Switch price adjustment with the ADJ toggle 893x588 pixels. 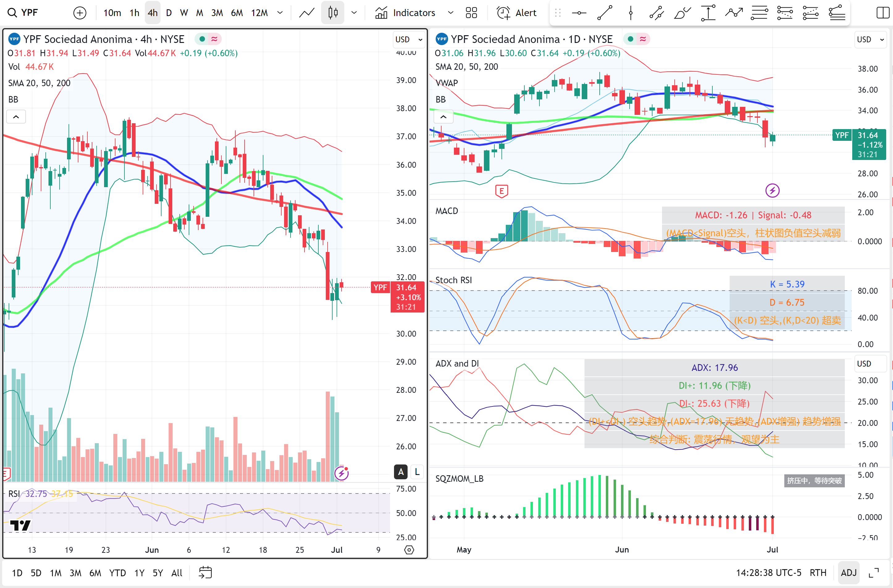(x=849, y=573)
